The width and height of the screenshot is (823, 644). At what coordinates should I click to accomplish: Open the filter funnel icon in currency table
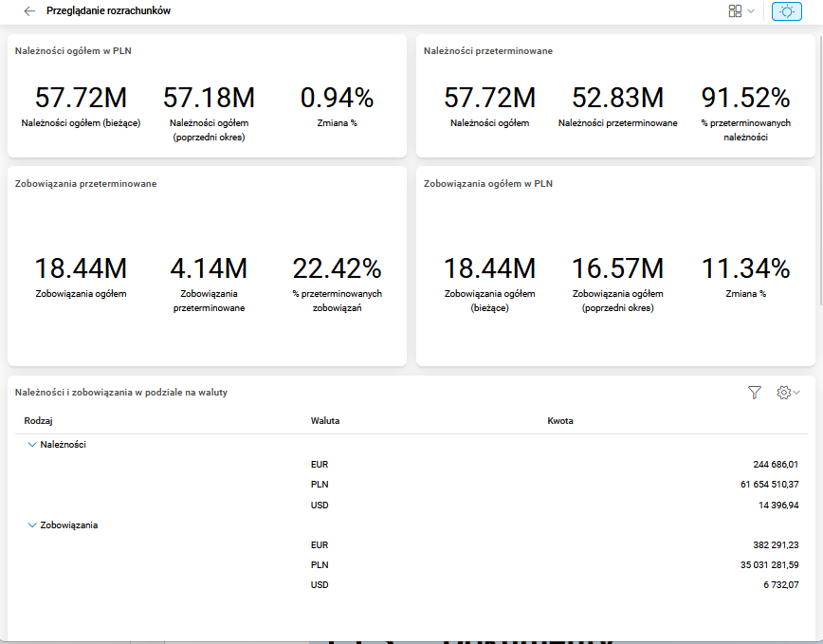click(x=754, y=392)
